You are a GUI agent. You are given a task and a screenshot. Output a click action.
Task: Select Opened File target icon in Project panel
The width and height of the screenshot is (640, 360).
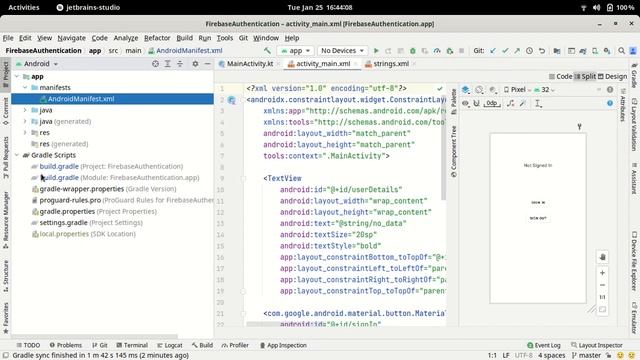pyautogui.click(x=155, y=64)
